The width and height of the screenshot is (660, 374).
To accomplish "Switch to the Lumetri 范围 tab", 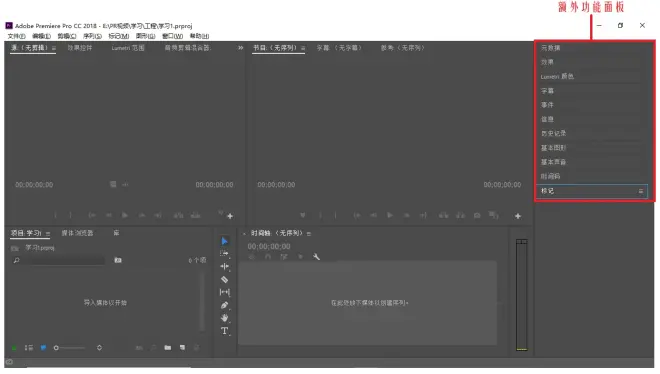I will click(128, 48).
